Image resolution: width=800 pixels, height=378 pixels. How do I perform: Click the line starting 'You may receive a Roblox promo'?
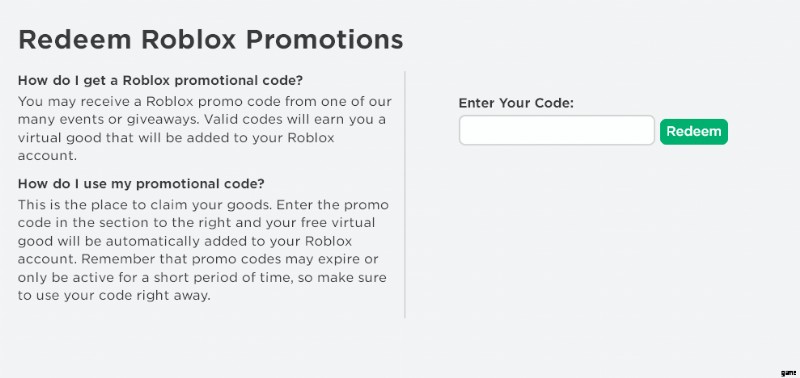pos(205,102)
